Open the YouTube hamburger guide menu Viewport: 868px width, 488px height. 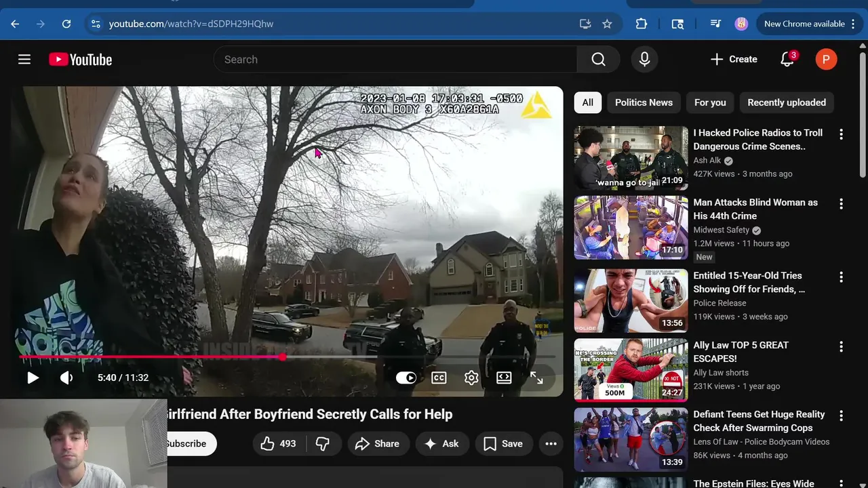[24, 60]
